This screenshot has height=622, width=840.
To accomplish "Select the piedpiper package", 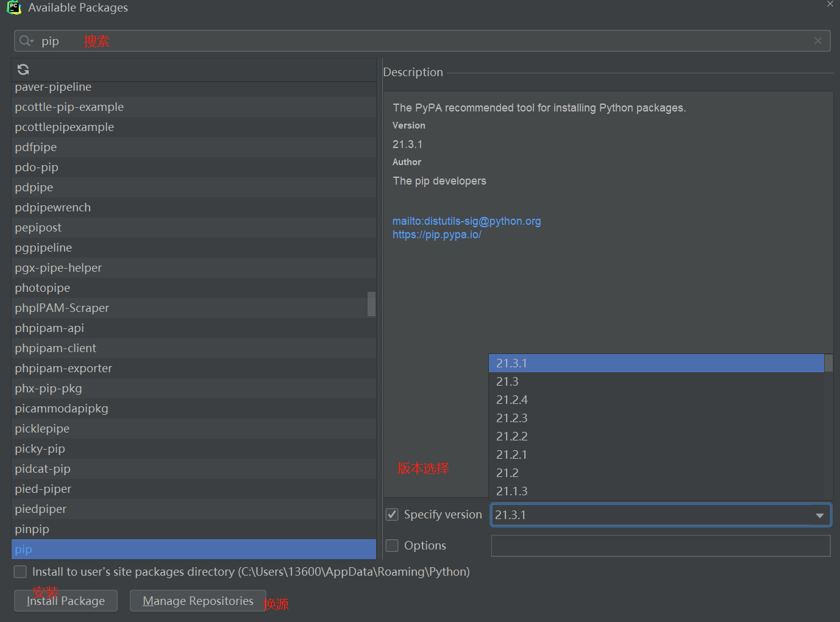I will pos(194,509).
